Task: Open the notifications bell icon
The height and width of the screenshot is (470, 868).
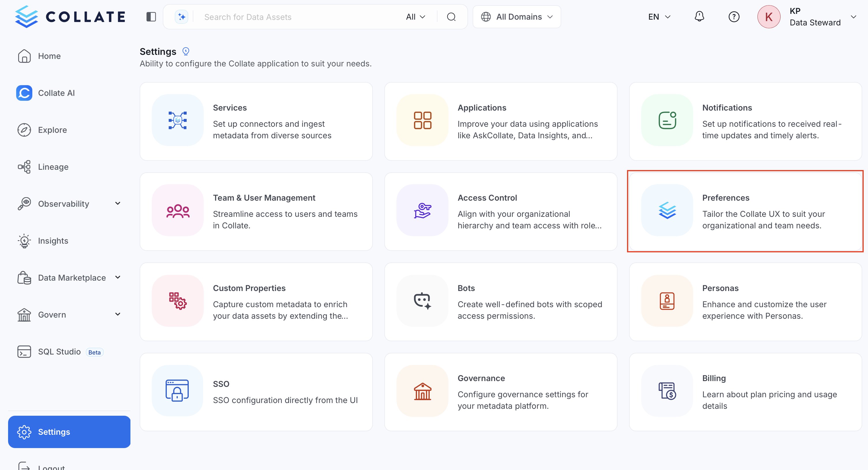Action: click(x=699, y=16)
